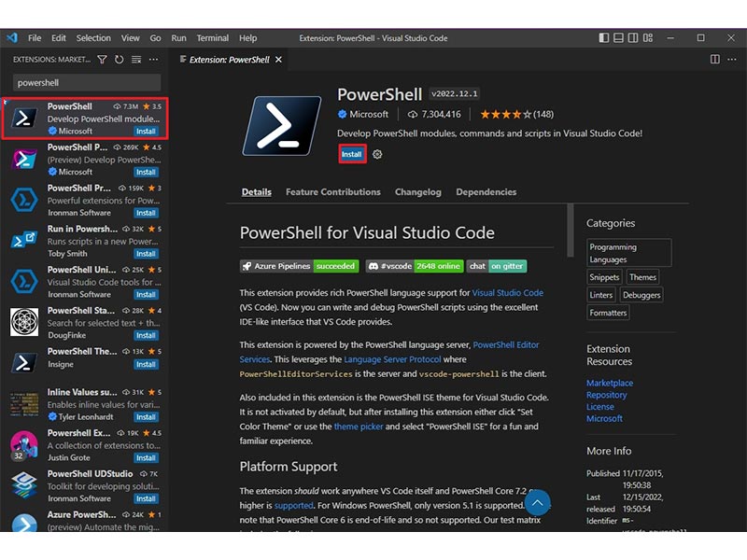Viewport: 747px width, 560px height.
Task: Open Marketplace resource link
Action: [x=610, y=383]
